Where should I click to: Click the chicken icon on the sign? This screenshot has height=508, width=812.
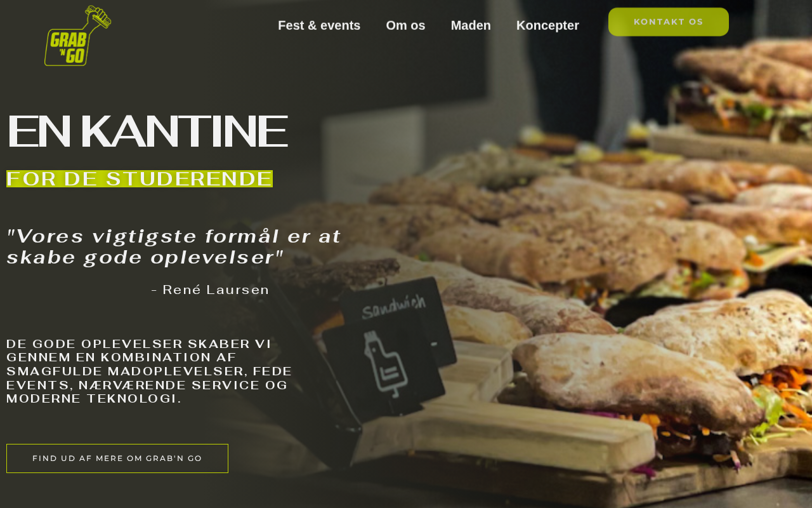tap(385, 364)
